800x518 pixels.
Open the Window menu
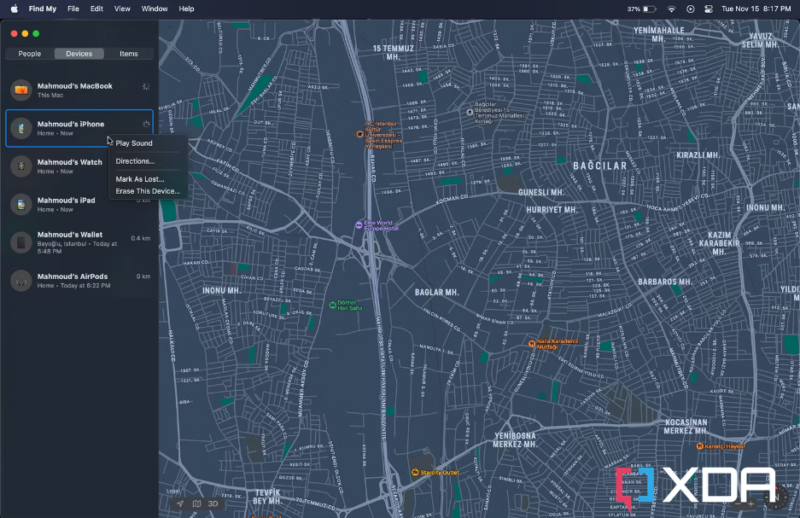[x=154, y=8]
